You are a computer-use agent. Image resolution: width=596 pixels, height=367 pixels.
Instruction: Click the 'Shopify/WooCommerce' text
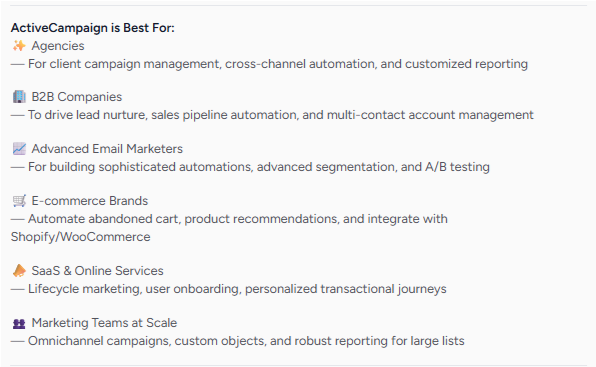[x=81, y=237]
